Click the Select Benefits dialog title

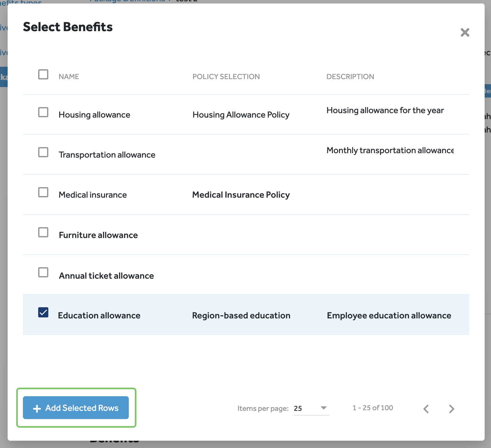click(x=68, y=27)
